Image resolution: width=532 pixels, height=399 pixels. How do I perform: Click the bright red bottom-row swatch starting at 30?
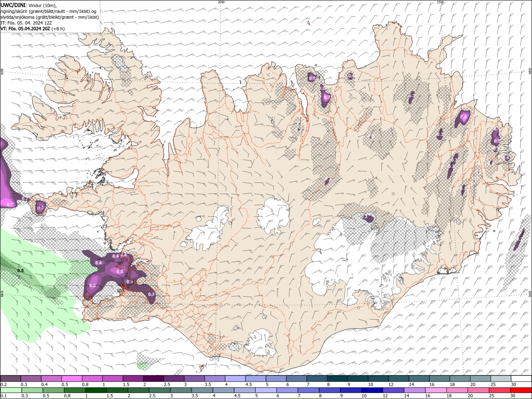click(x=521, y=390)
